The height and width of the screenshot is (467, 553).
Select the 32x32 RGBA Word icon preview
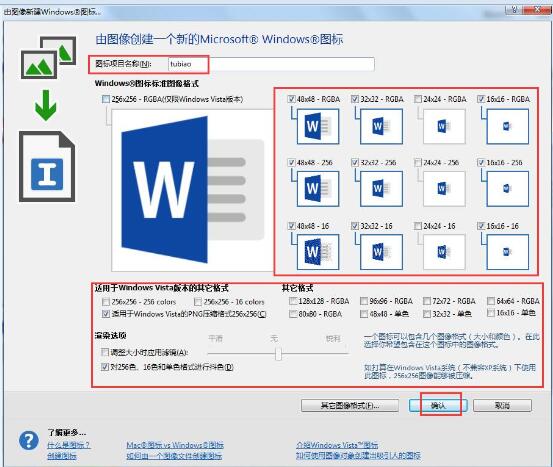(381, 126)
